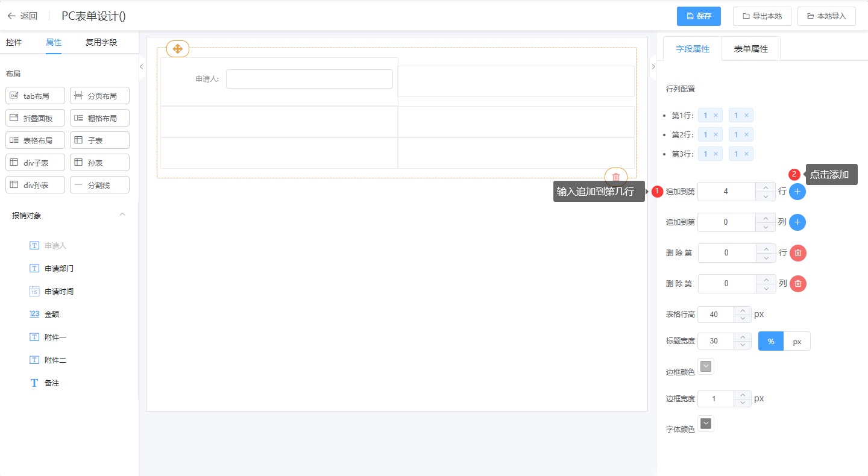Remove the second cell tag in 第2行

(x=746, y=135)
